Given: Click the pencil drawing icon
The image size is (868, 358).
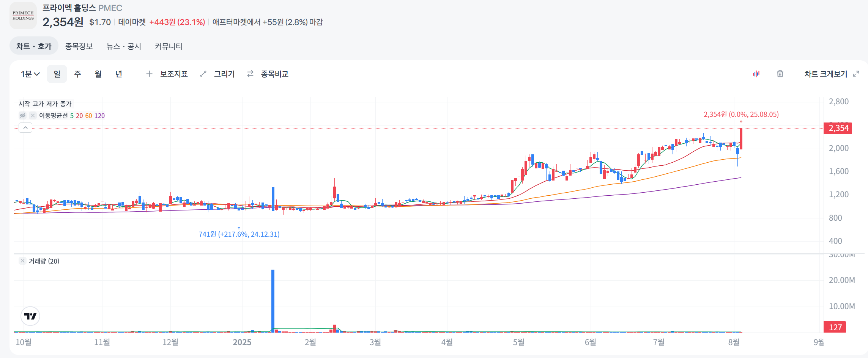Looking at the screenshot, I should pyautogui.click(x=203, y=74).
